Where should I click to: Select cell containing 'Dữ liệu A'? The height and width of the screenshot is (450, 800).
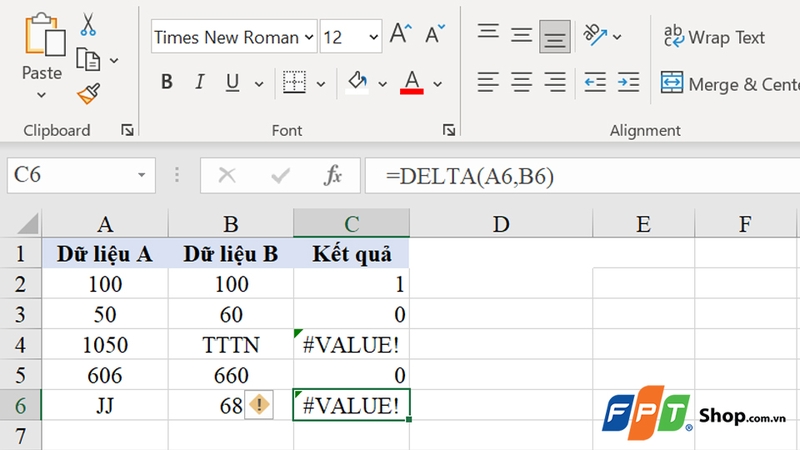point(105,254)
